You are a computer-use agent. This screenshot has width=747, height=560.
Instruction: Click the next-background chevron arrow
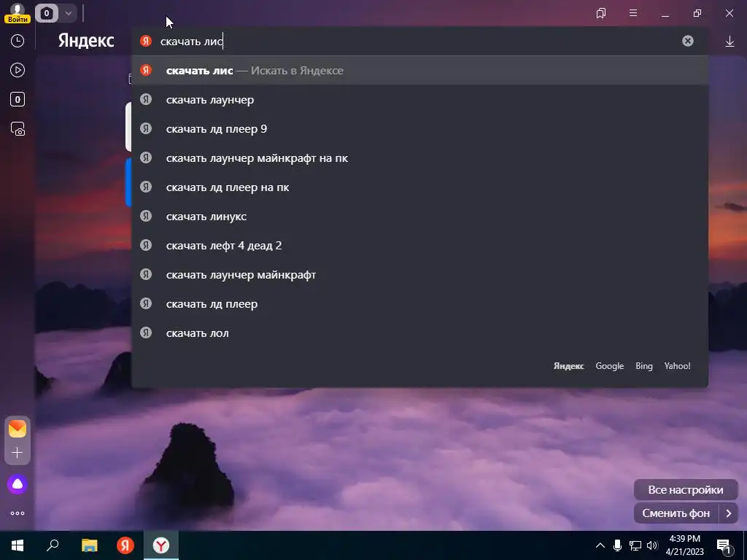point(729,513)
